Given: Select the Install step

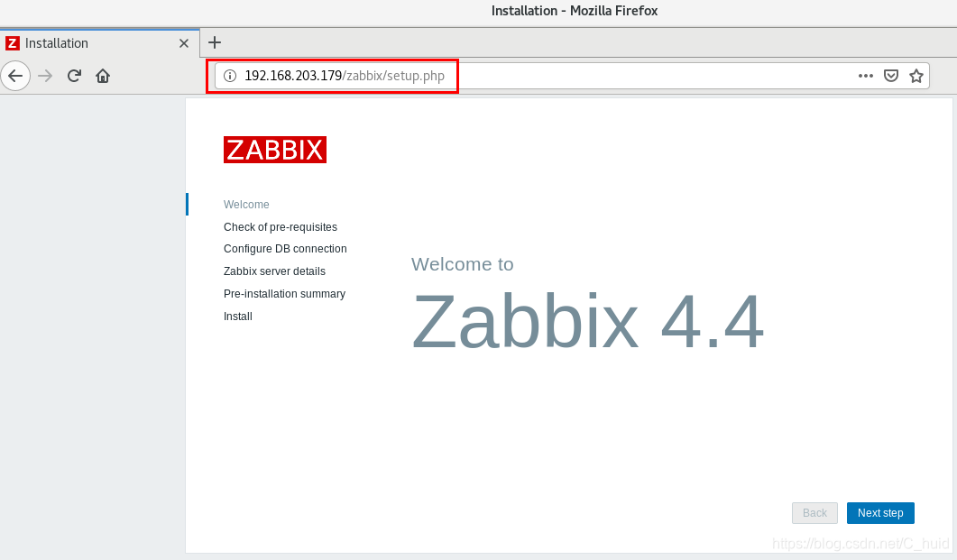Looking at the screenshot, I should (x=237, y=317).
